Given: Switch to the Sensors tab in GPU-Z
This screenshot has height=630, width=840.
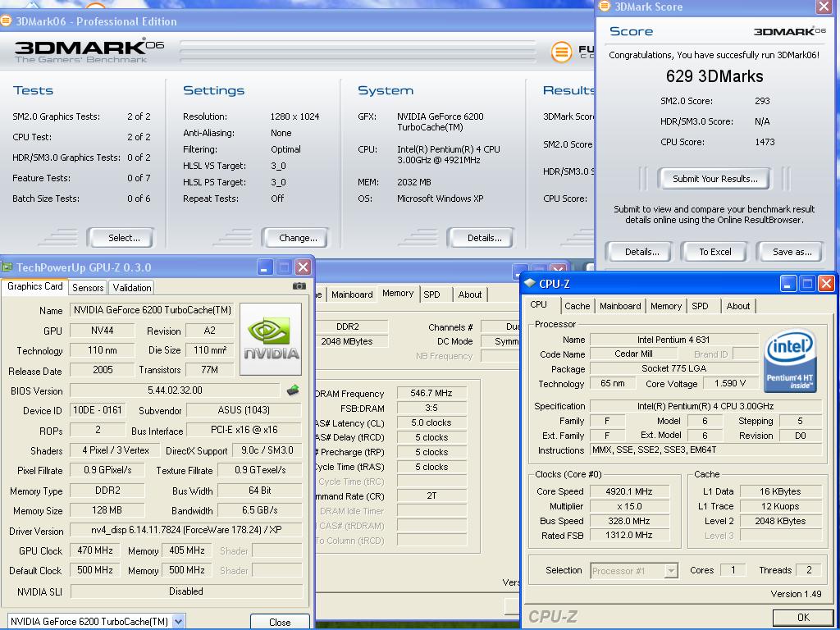Looking at the screenshot, I should click(88, 288).
